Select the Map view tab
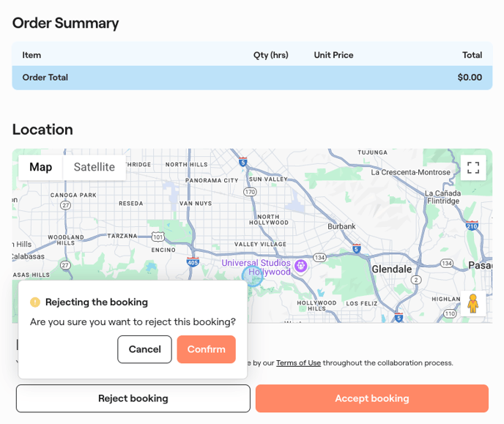 click(41, 167)
